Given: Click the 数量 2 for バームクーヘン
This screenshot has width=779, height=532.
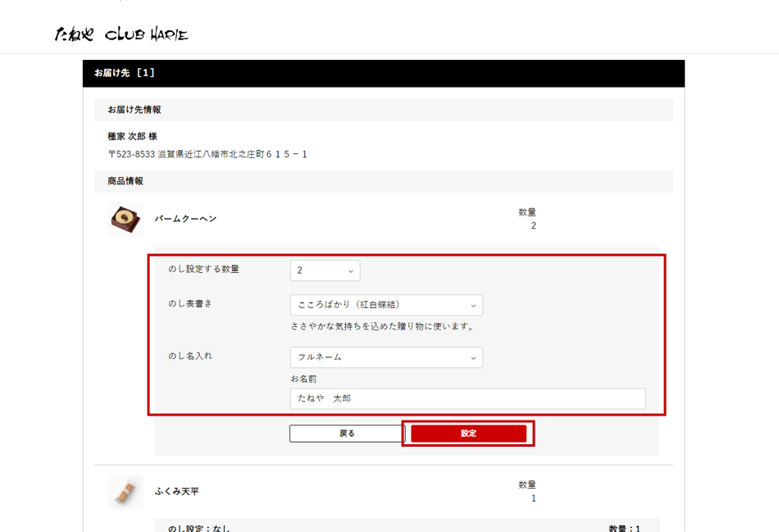Looking at the screenshot, I should point(527,219).
